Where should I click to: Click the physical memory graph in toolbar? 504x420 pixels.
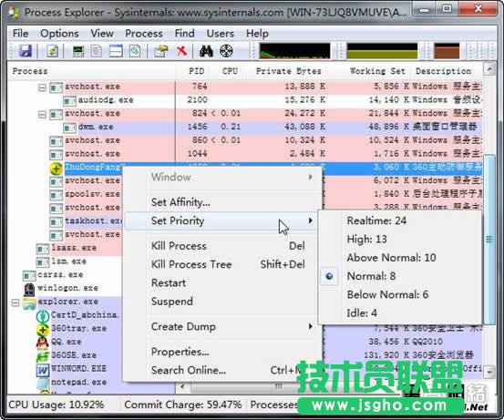tap(447, 51)
